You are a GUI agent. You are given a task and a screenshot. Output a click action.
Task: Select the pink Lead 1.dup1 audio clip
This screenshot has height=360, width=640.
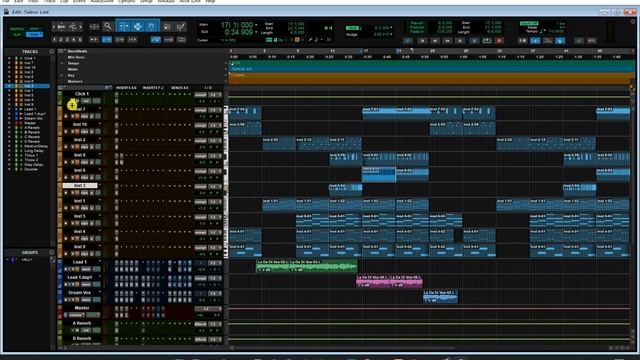pos(389,281)
